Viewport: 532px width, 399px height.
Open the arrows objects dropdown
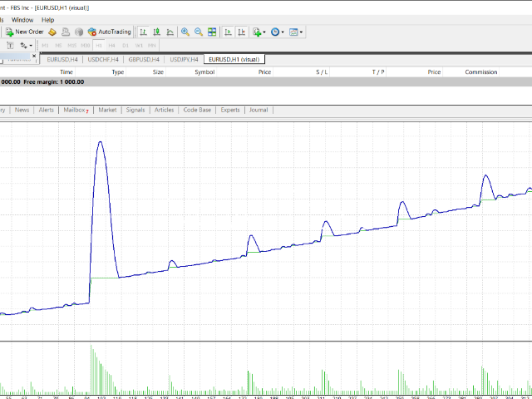click(x=26, y=45)
